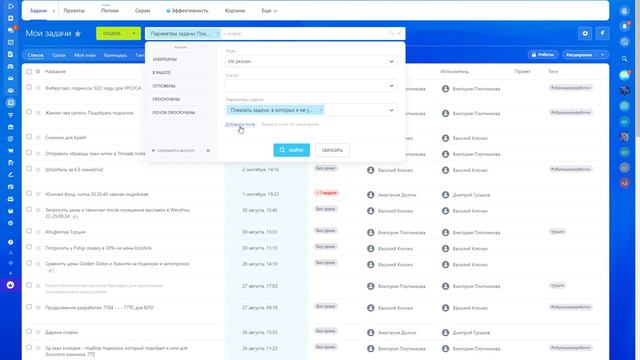Image resolution: width=640 pixels, height=360 pixels.
Task: Open the lightning automation button in header
Action: point(602,33)
